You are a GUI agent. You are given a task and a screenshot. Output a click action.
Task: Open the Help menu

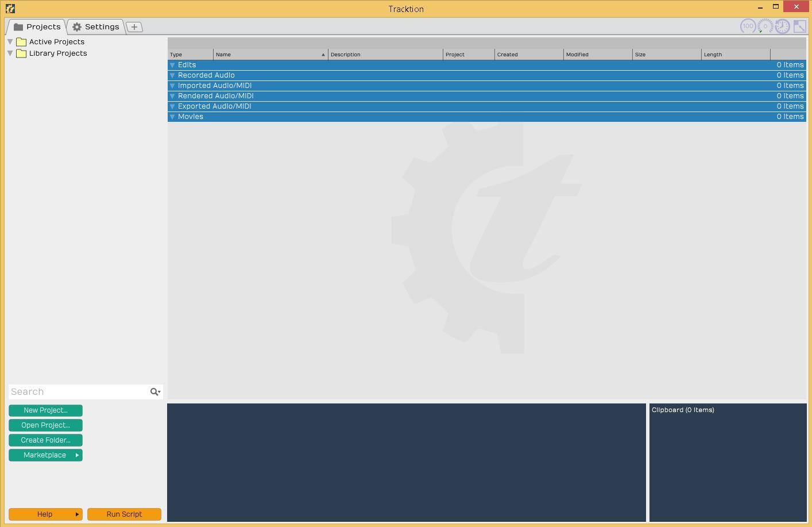click(x=45, y=514)
